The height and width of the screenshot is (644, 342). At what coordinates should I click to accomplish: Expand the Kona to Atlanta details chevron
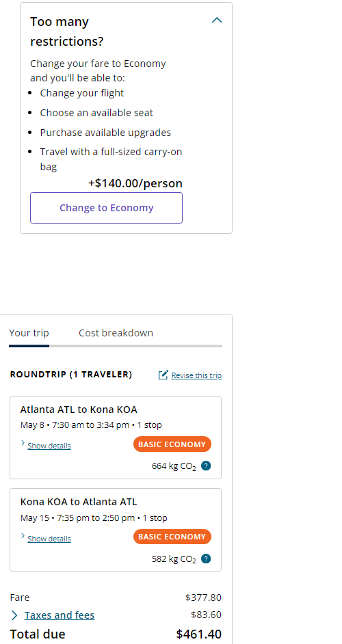23,536
